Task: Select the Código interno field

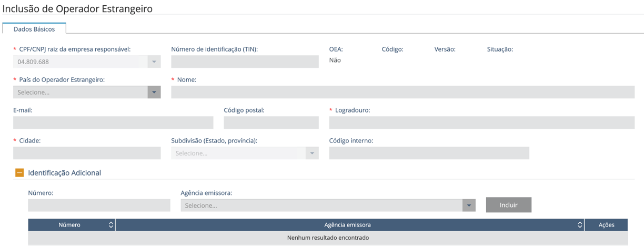Action: [x=429, y=153]
